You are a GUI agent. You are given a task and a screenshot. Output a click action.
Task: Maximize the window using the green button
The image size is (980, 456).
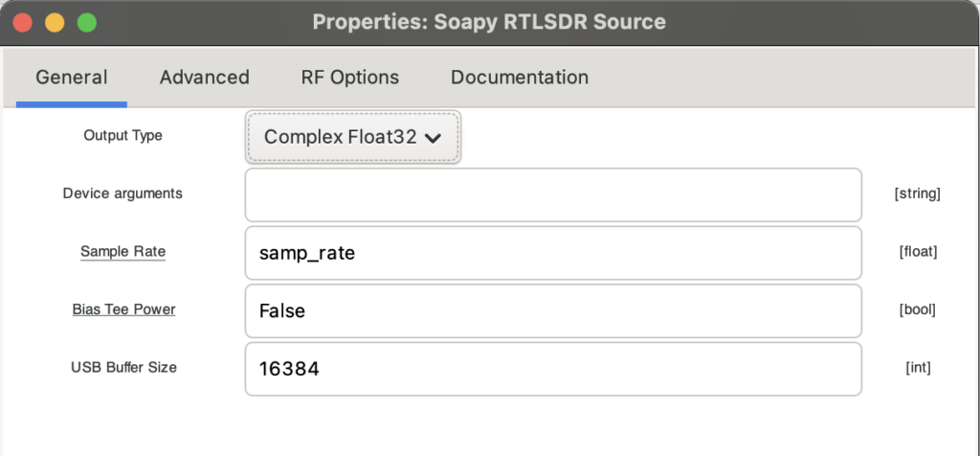[87, 22]
